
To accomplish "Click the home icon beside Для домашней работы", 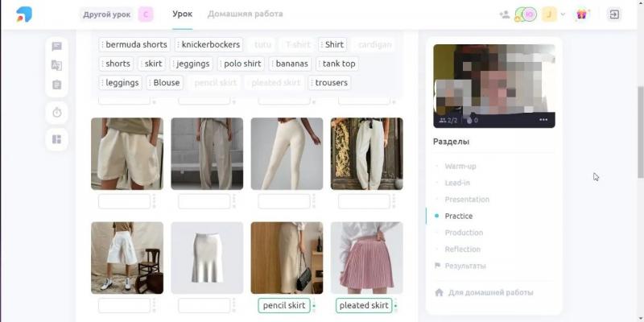I will [439, 292].
